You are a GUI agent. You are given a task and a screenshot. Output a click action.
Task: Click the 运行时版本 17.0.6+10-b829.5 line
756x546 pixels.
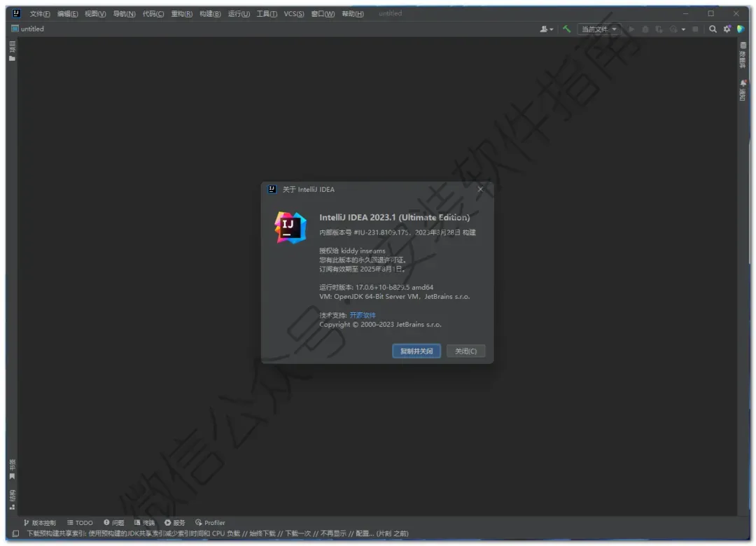[376, 288]
